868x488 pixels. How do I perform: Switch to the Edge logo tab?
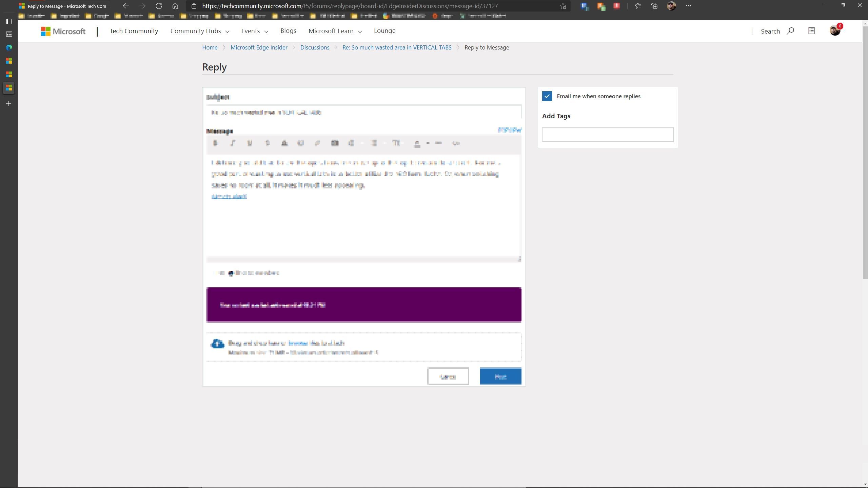[9, 47]
